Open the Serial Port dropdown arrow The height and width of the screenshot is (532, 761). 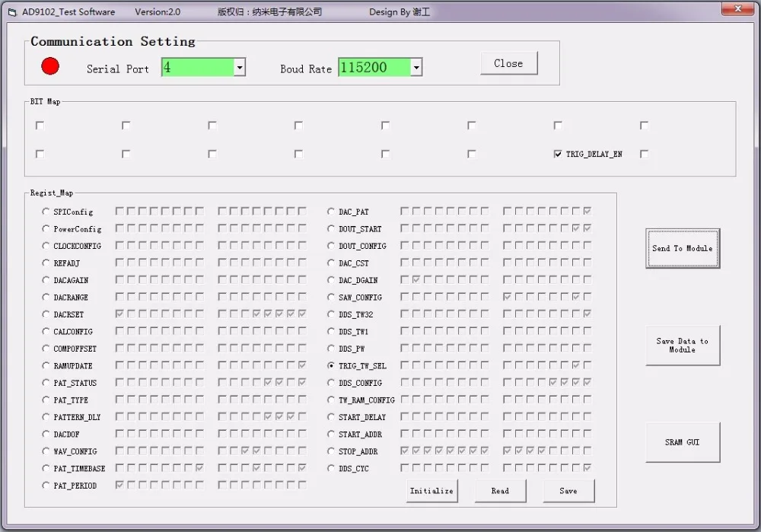coord(239,68)
